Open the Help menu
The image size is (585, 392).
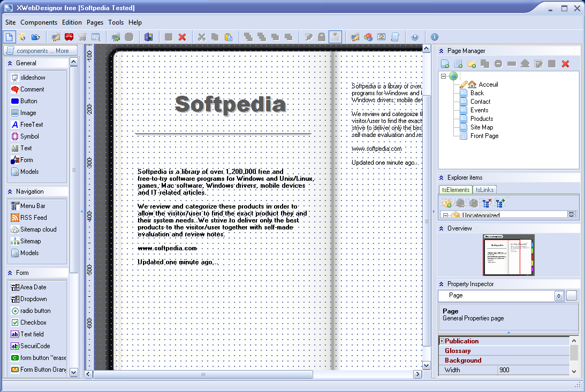click(135, 22)
